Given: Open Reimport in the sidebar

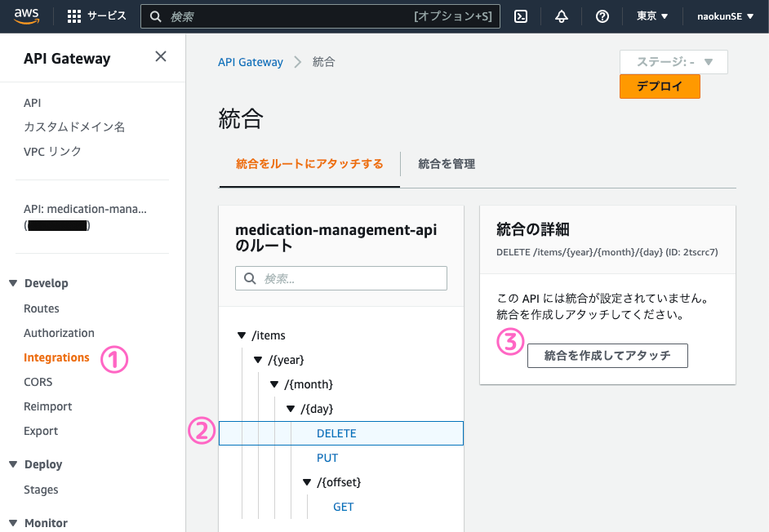Looking at the screenshot, I should coord(47,406).
